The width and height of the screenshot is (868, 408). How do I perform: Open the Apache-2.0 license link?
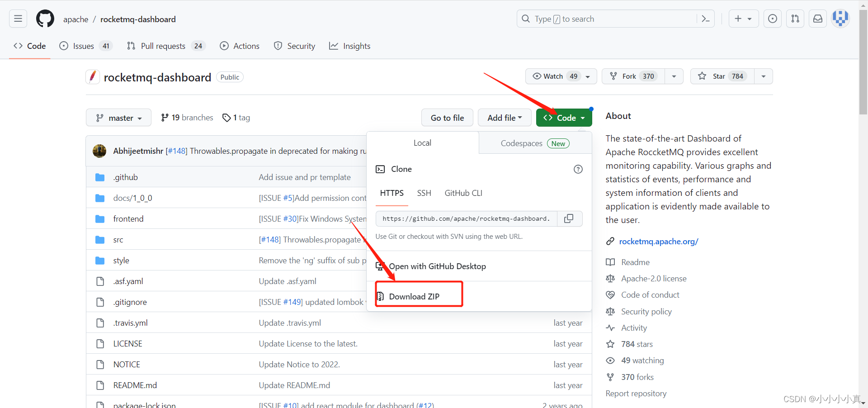(x=654, y=279)
